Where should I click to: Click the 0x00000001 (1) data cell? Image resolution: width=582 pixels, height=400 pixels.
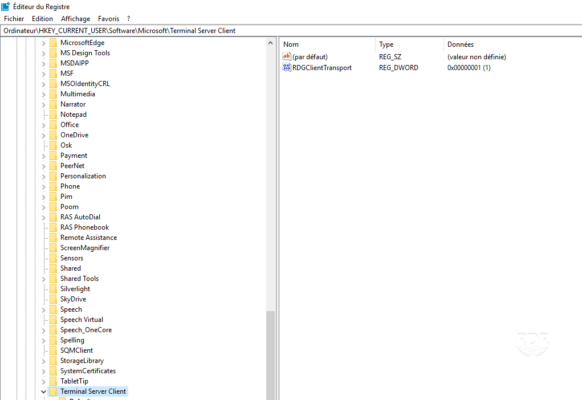(469, 68)
